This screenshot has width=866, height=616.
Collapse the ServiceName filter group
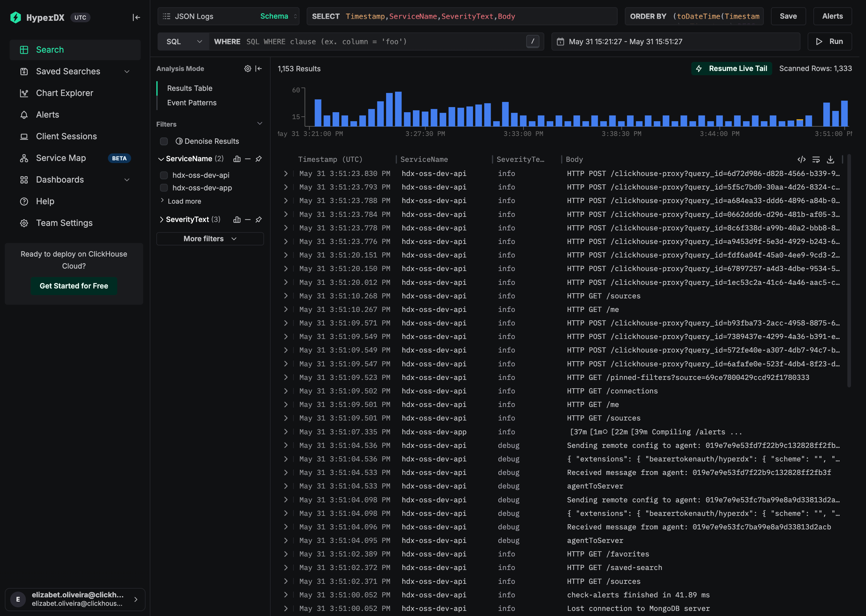pos(161,159)
